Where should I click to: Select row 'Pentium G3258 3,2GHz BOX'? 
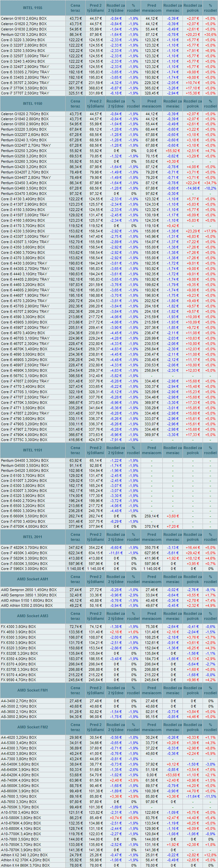click(109, 156)
